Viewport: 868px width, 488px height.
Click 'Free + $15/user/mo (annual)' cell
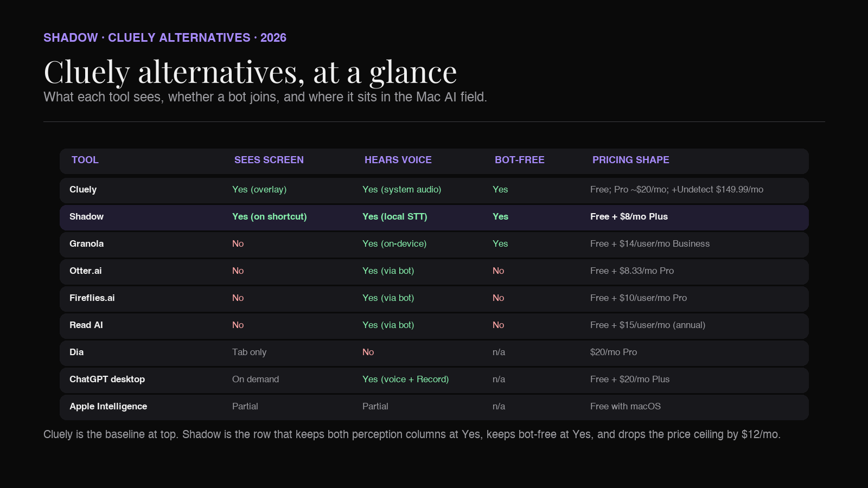point(648,325)
